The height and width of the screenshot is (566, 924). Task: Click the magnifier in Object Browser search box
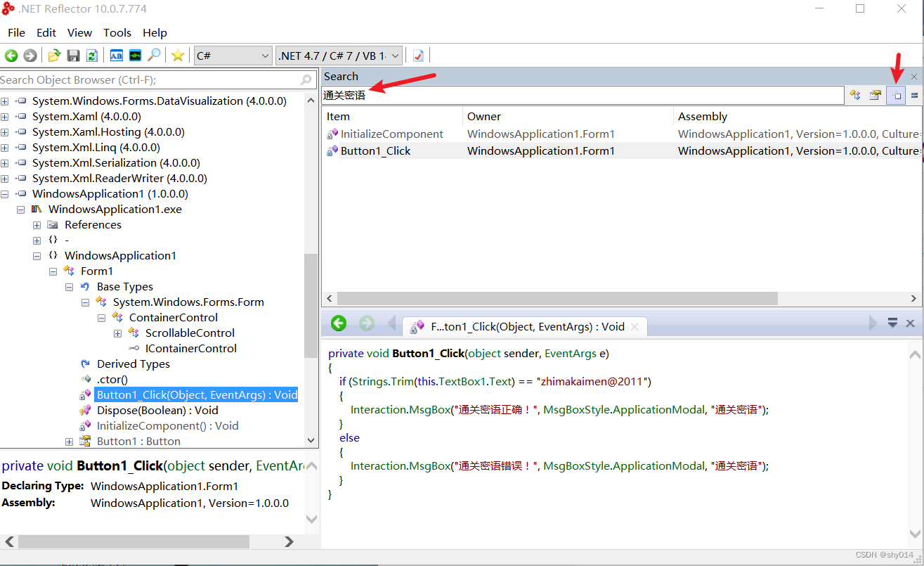[x=306, y=79]
